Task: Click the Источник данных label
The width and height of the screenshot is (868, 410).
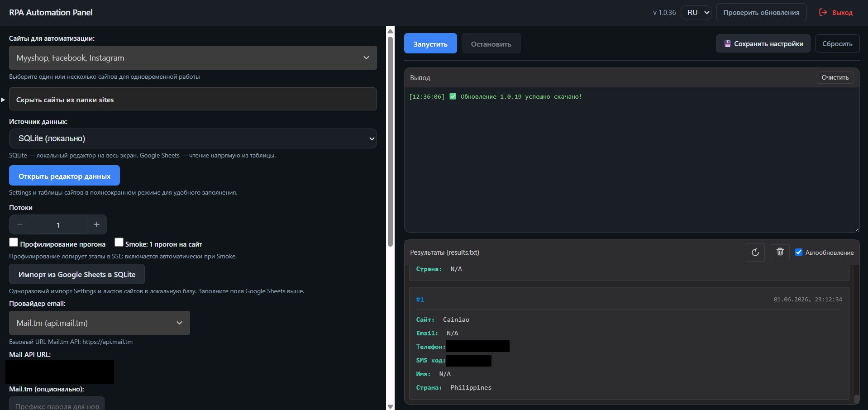Action: 38,121
